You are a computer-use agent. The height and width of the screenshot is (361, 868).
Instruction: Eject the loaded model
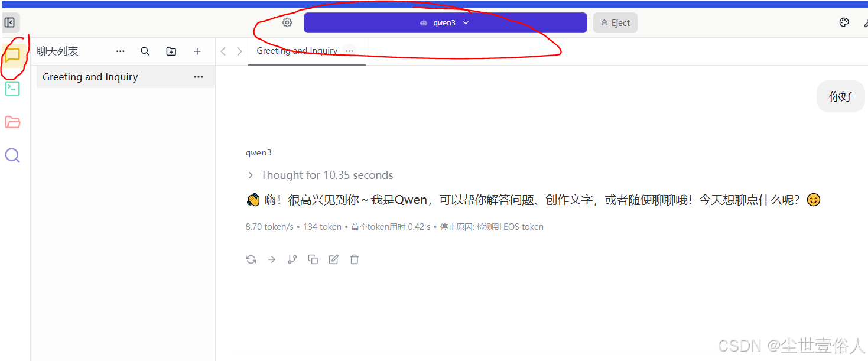point(615,23)
